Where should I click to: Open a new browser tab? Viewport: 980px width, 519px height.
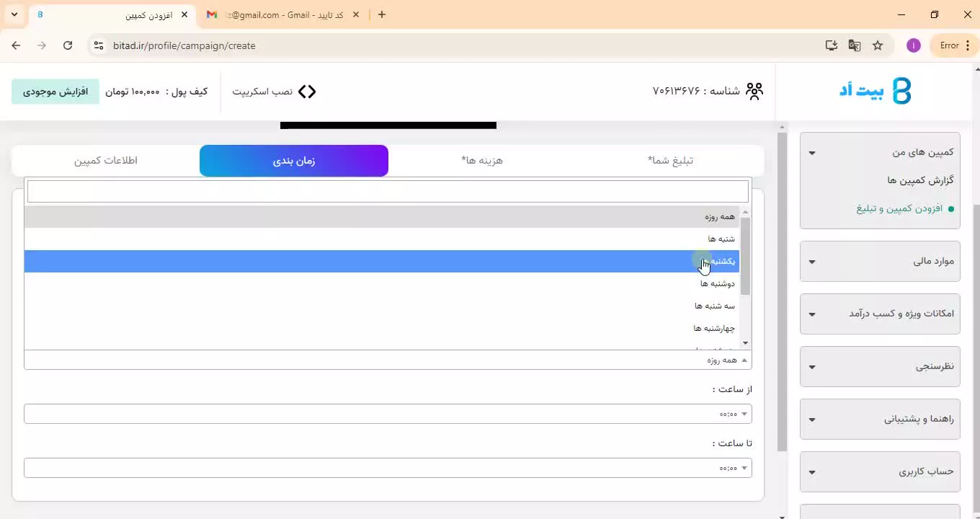tap(382, 14)
